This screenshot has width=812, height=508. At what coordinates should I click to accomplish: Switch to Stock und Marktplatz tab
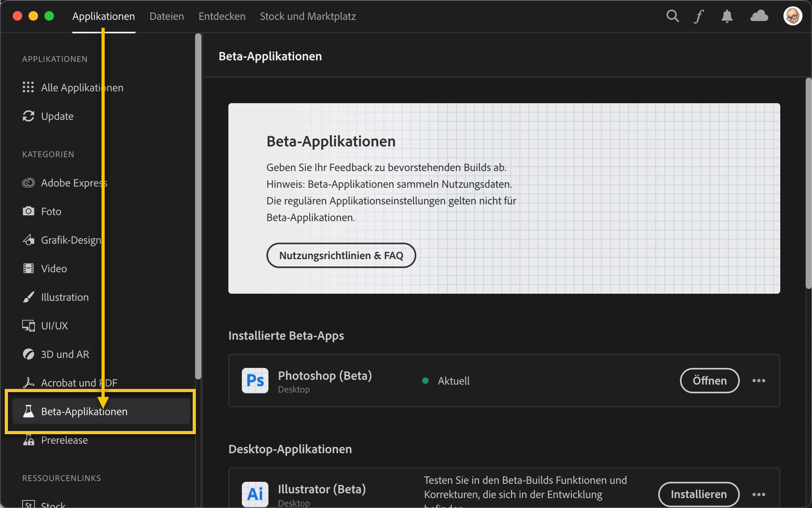[x=308, y=16]
